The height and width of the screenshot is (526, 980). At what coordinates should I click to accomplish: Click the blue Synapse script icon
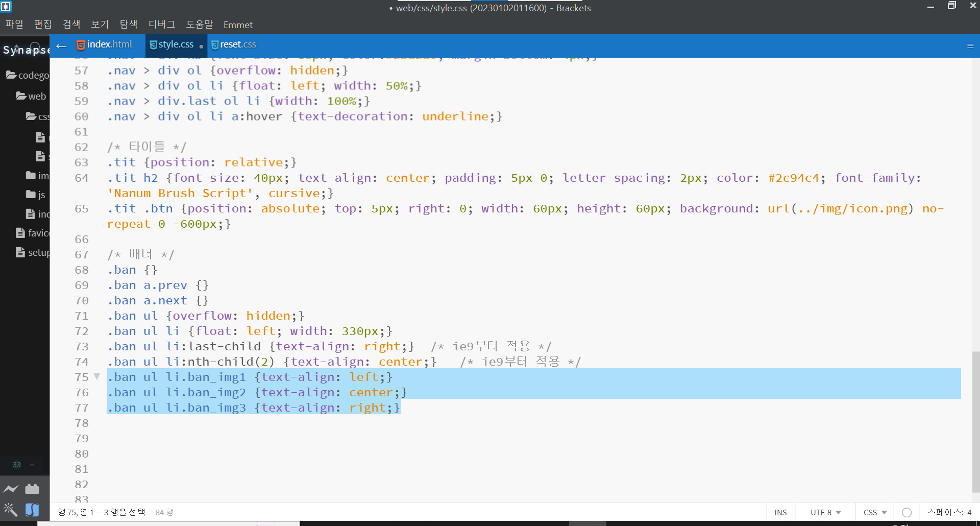tap(32, 510)
